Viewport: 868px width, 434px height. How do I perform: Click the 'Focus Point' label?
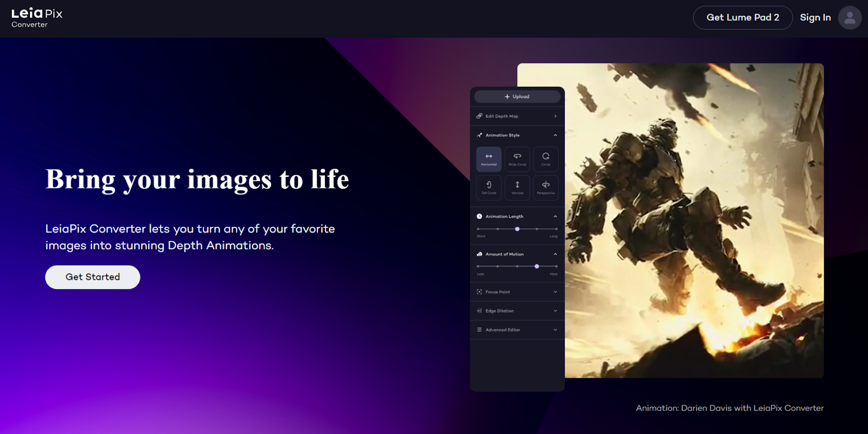pos(497,292)
